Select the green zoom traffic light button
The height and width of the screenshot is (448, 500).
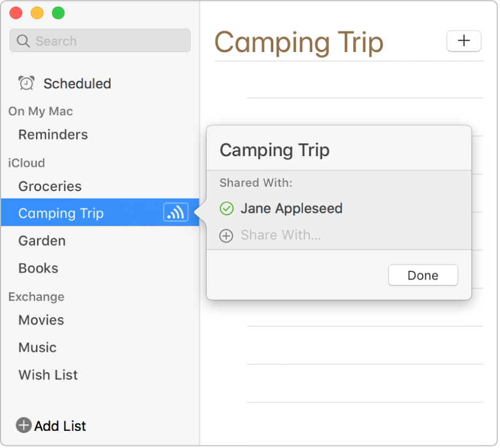[59, 12]
